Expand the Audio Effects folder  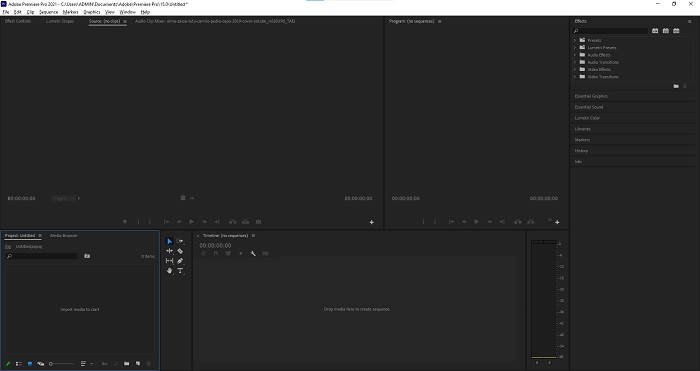[x=575, y=55]
